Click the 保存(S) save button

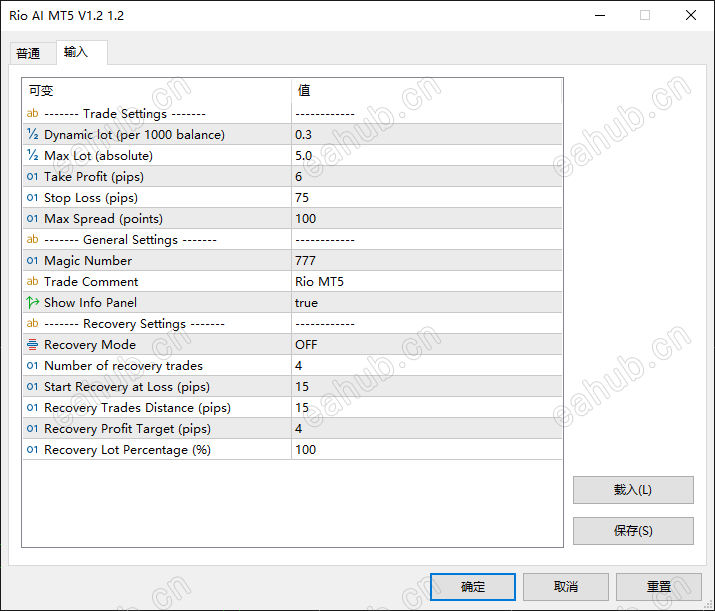tap(633, 531)
